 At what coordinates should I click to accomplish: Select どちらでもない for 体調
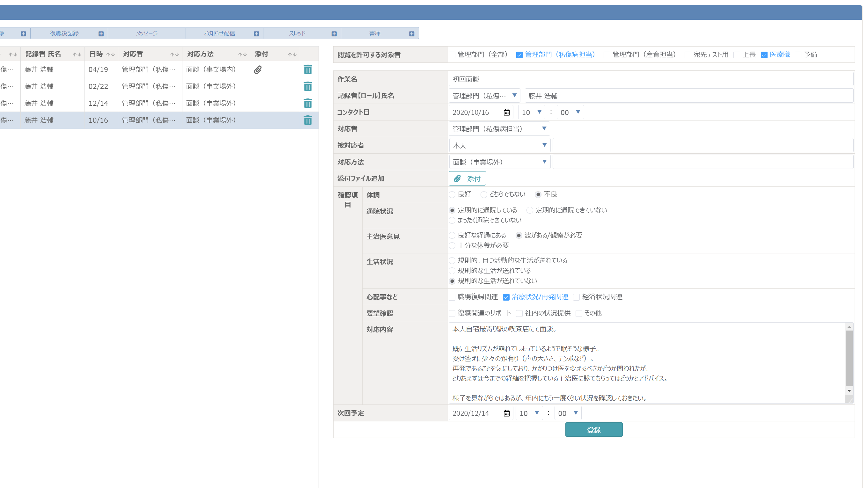coord(483,195)
